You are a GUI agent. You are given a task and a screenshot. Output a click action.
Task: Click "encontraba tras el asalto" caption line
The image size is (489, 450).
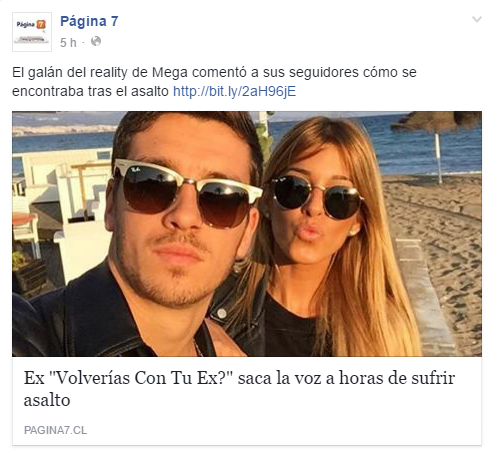tap(90, 91)
